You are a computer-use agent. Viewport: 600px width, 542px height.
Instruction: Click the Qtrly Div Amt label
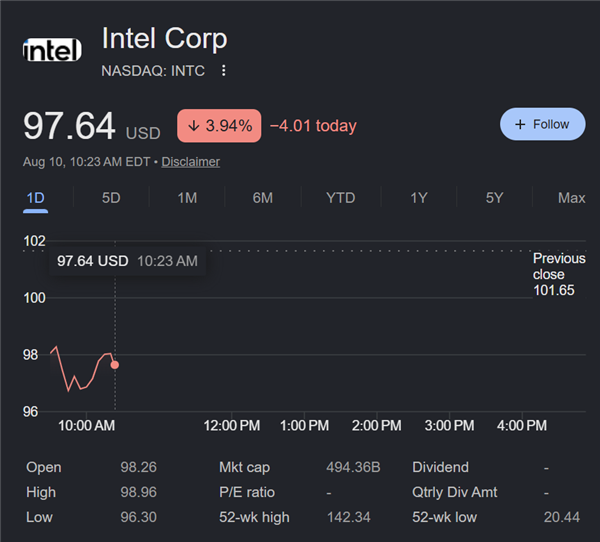455,492
